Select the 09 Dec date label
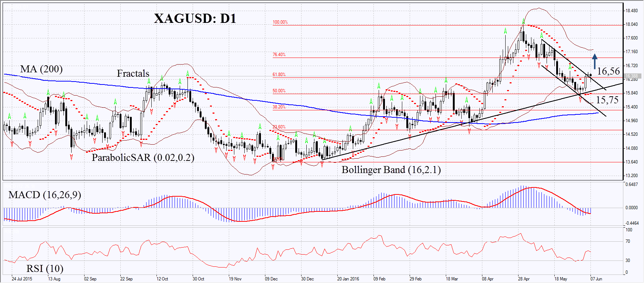Screen dimensions: 644x283 click(271, 279)
